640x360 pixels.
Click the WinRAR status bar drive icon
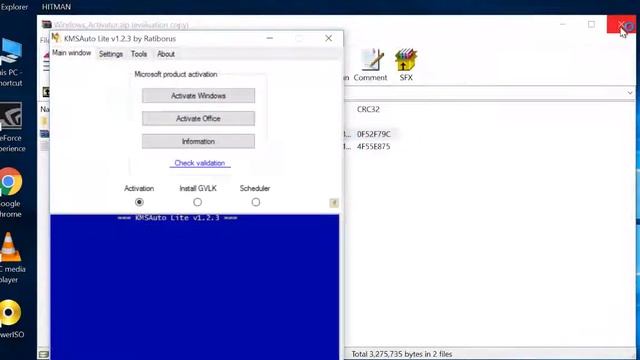pos(44,354)
